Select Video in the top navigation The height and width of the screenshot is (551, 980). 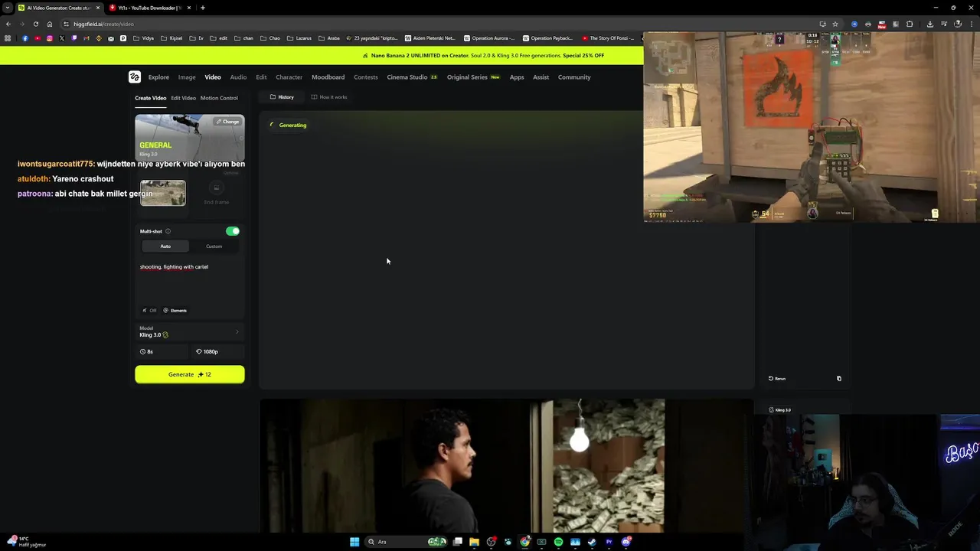click(x=213, y=77)
